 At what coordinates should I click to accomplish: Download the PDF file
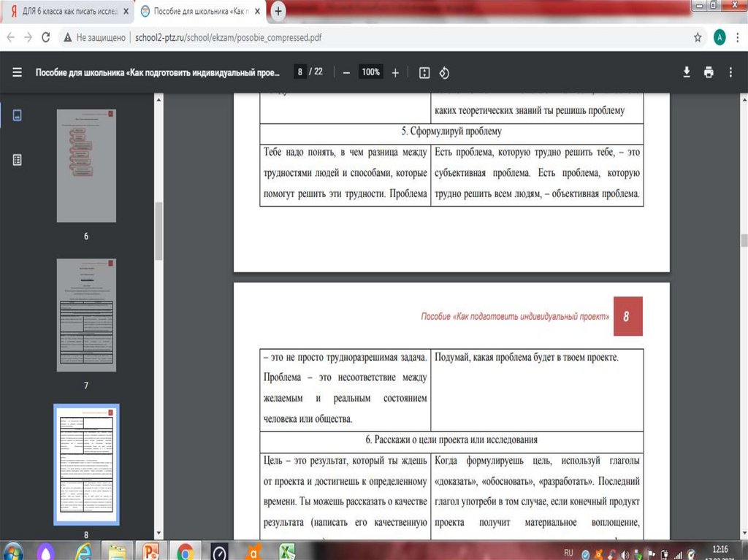687,72
